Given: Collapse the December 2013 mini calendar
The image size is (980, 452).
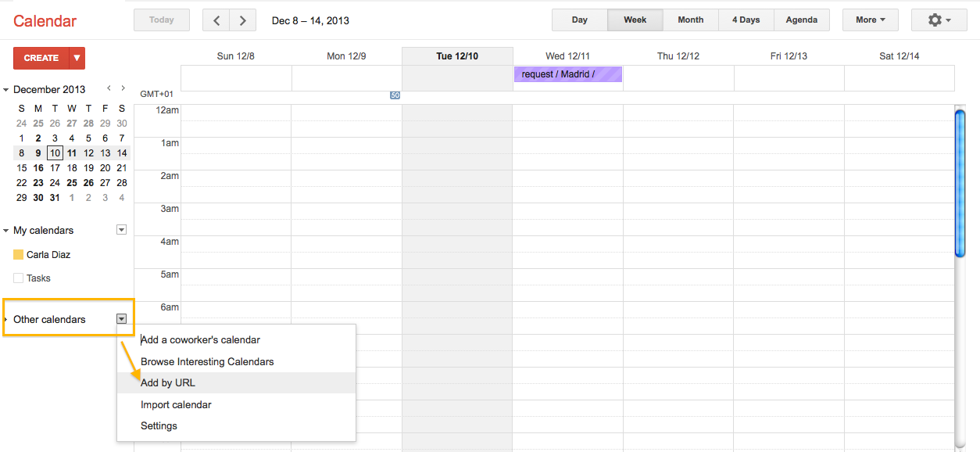Looking at the screenshot, I should (x=6, y=90).
